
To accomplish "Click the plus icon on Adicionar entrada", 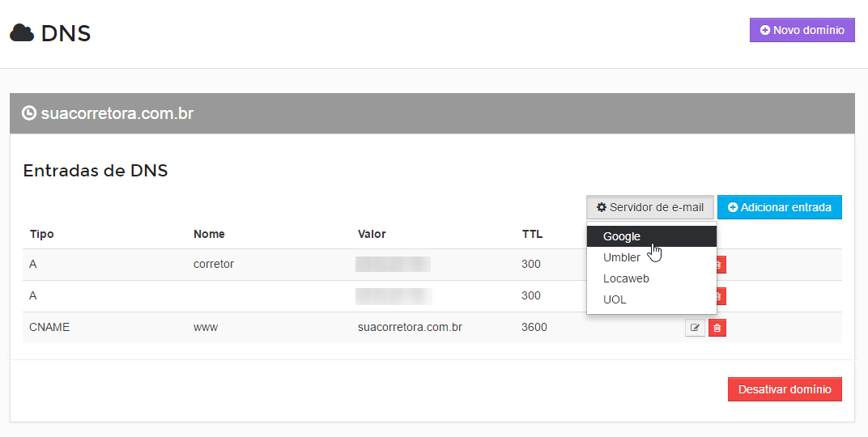I will (733, 207).
